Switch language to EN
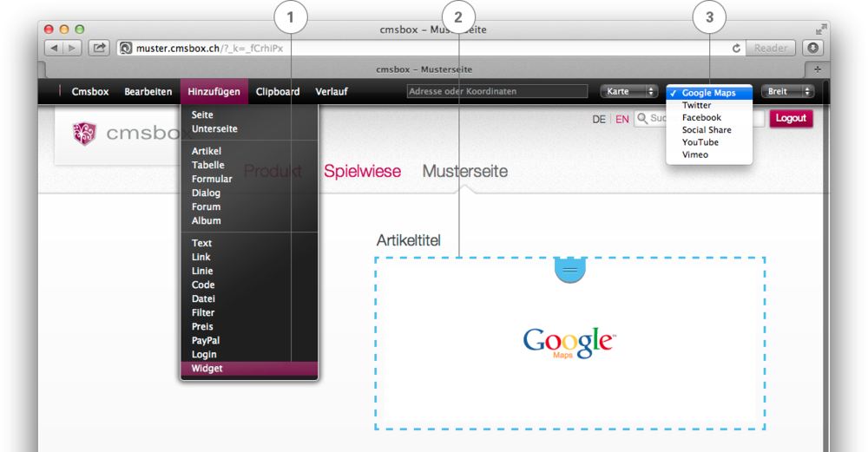 pyautogui.click(x=622, y=120)
